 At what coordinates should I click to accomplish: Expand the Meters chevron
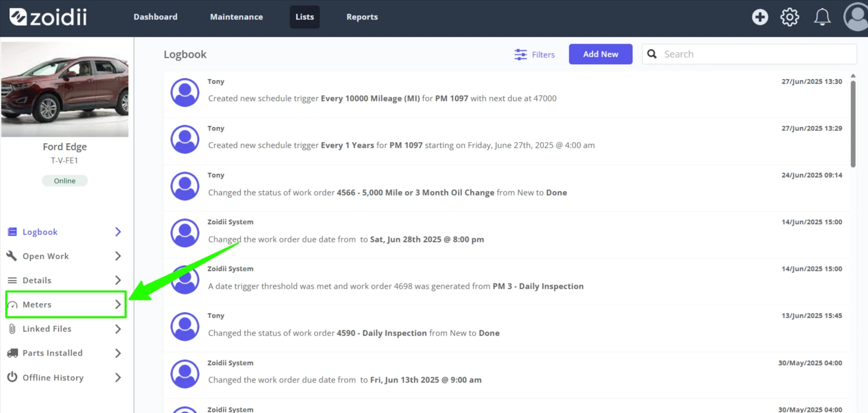[118, 305]
